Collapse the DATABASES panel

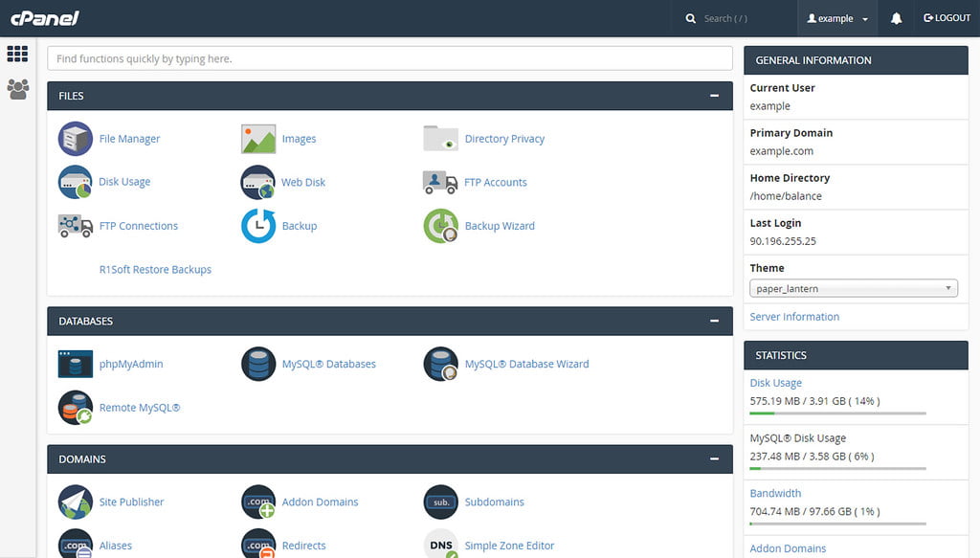tap(714, 321)
